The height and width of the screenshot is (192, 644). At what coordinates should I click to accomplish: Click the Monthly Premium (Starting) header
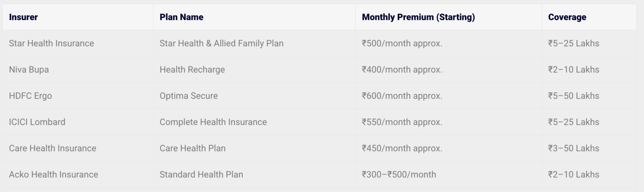click(418, 17)
